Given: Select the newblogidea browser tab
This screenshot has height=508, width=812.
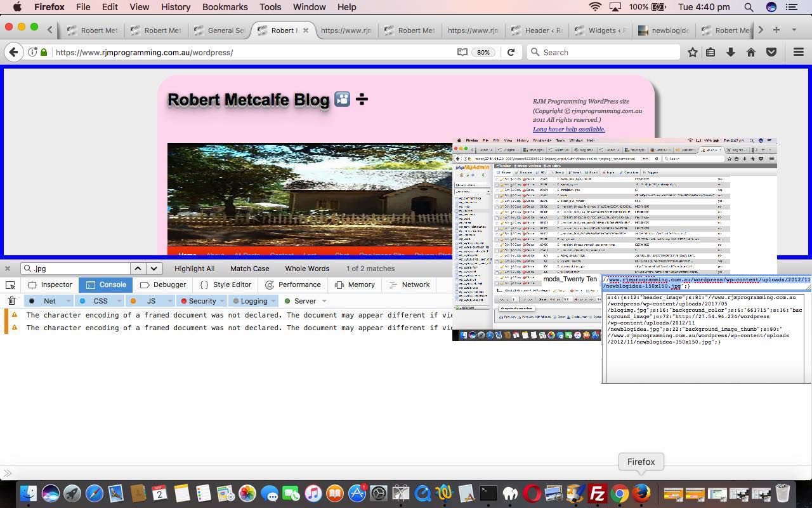Looking at the screenshot, I should [x=663, y=30].
